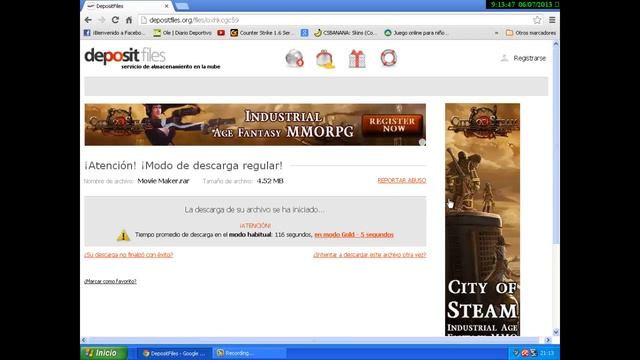This screenshot has height=360, width=640.
Task: Open the Facebook Bienvenido bookmark
Action: pos(114,33)
